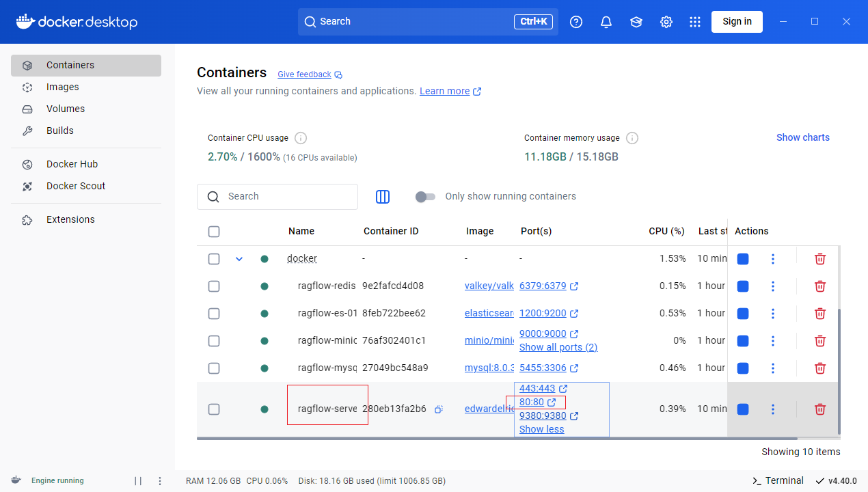The image size is (868, 492).
Task: Click the global Search bar in header
Action: pos(428,22)
